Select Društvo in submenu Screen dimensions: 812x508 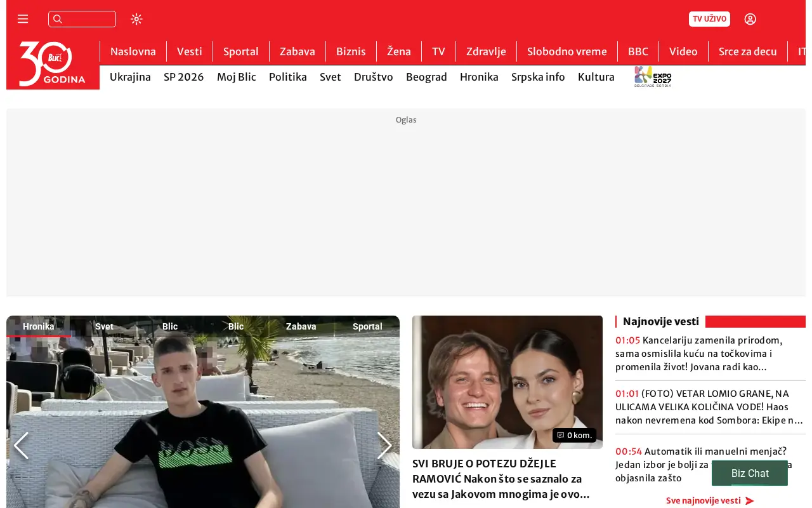[x=374, y=77]
